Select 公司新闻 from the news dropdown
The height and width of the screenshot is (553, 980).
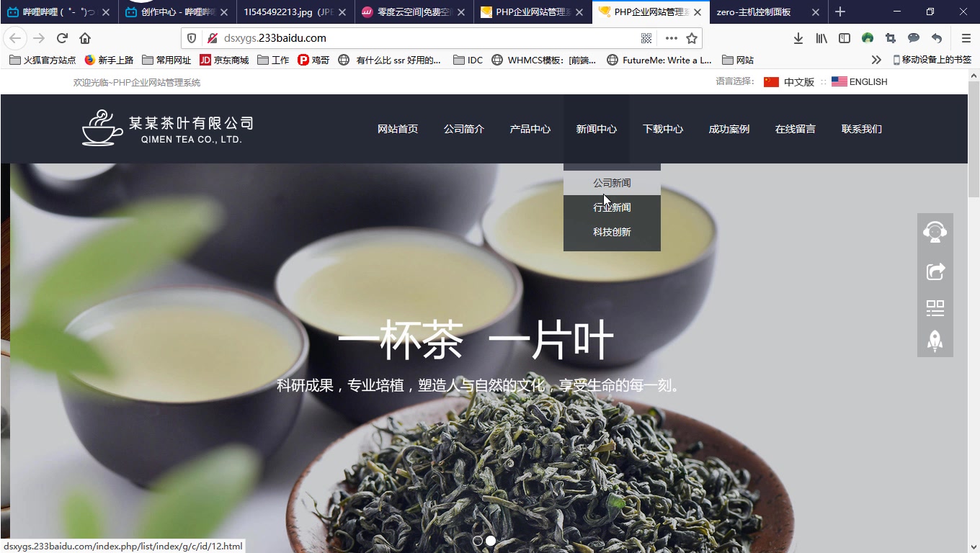[612, 182]
